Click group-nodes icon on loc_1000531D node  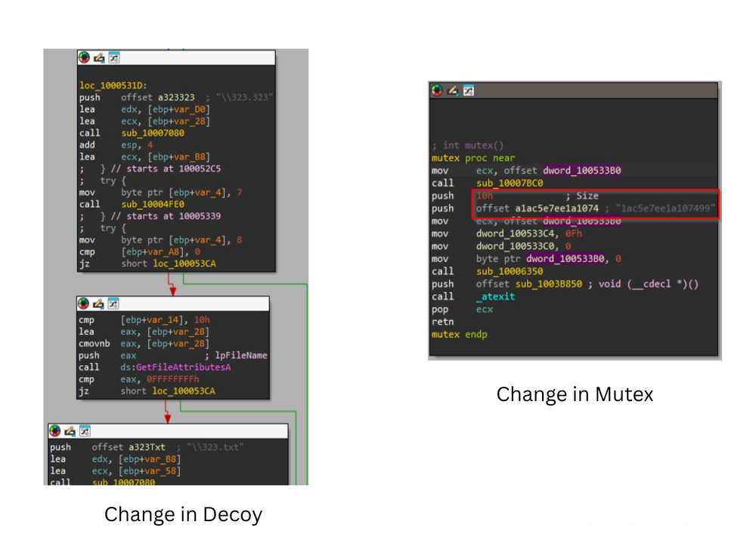[113, 57]
